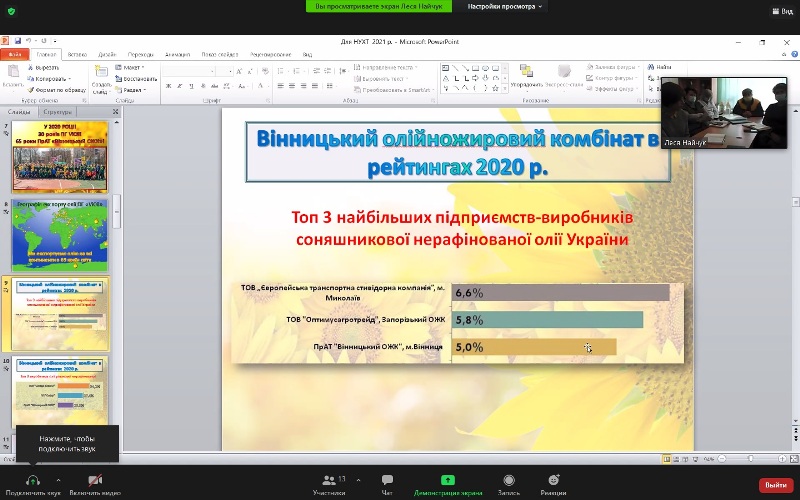Image resolution: width=800 pixels, height=500 pixels.
Task: Open the View ribbon tab
Action: click(307, 54)
